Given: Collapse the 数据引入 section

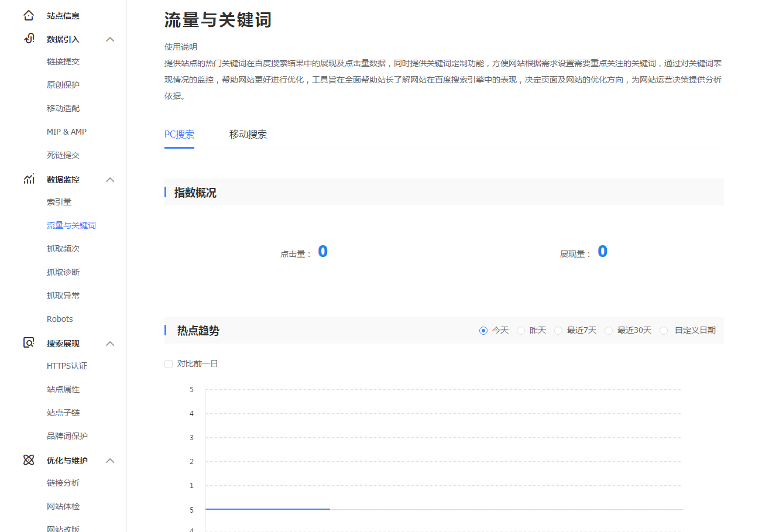Looking at the screenshot, I should [x=110, y=39].
